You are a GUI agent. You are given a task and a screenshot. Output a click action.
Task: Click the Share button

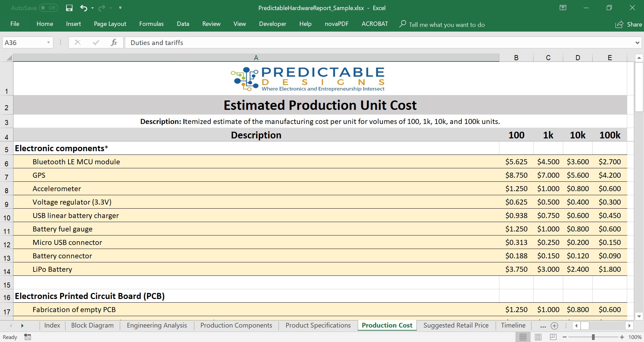coord(629,24)
